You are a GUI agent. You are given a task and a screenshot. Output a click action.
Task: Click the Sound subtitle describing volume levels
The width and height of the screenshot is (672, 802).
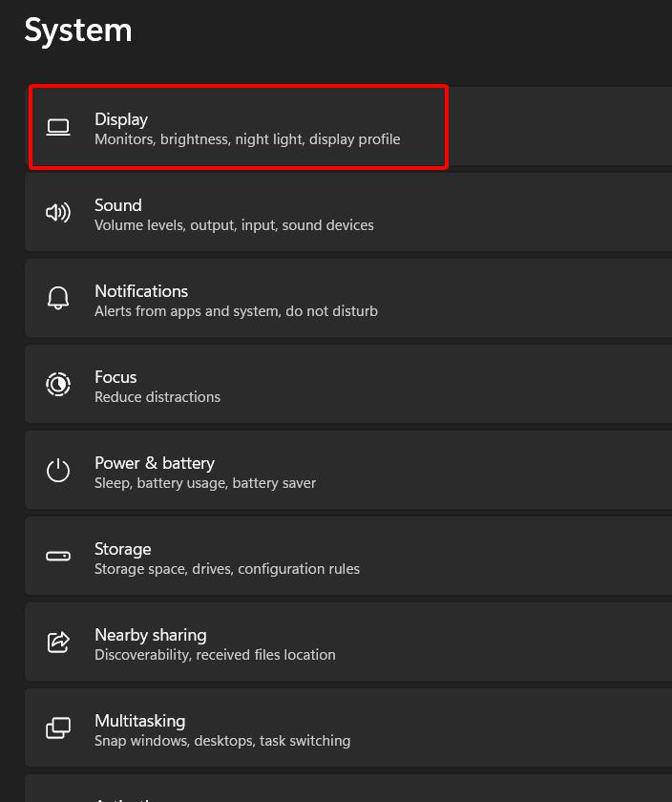pos(233,225)
